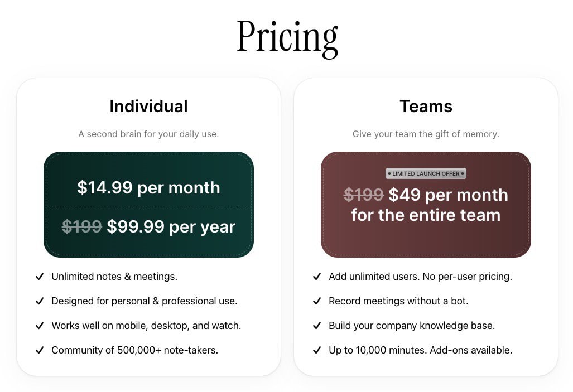This screenshot has width=573, height=392.
Task: Click the crossed-out $199 yearly price
Action: (x=81, y=226)
